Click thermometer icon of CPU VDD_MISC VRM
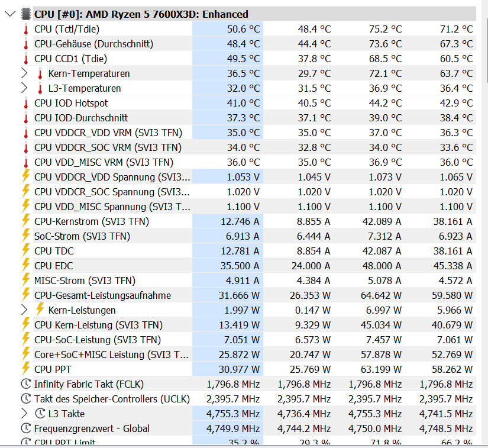Image resolution: width=488 pixels, height=448 pixels. [x=26, y=163]
